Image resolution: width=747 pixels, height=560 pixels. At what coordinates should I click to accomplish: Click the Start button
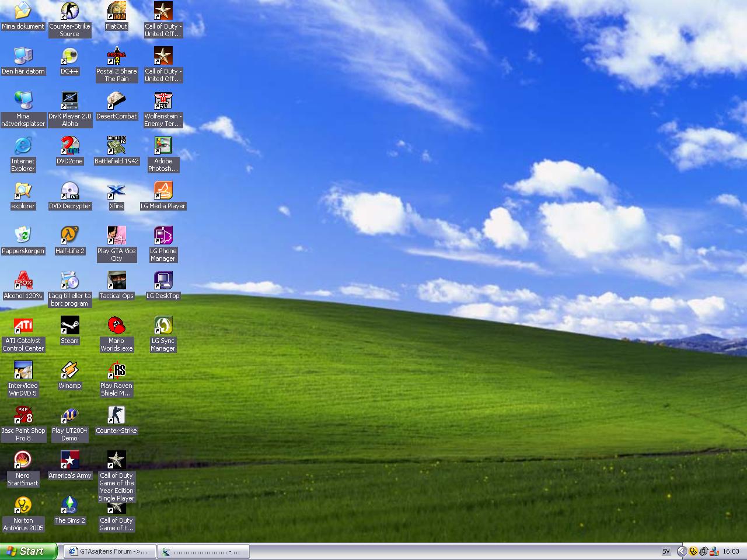pyautogui.click(x=29, y=551)
